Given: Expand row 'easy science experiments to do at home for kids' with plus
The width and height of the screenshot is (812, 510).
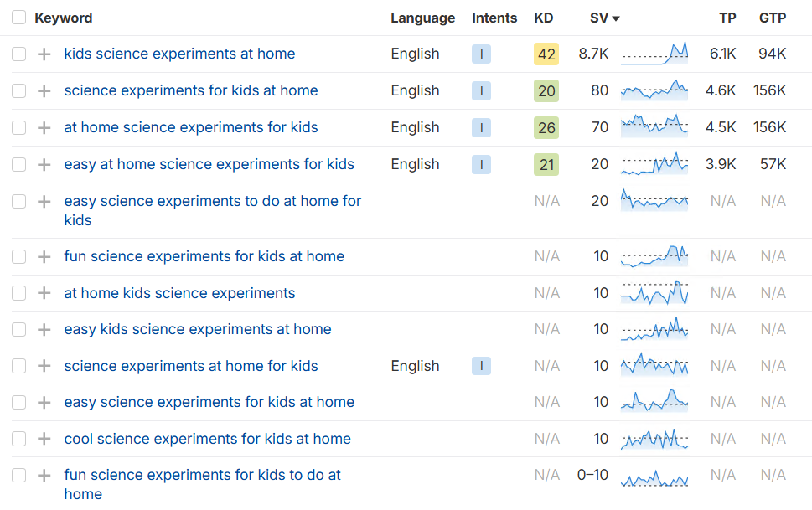Looking at the screenshot, I should coord(44,202).
